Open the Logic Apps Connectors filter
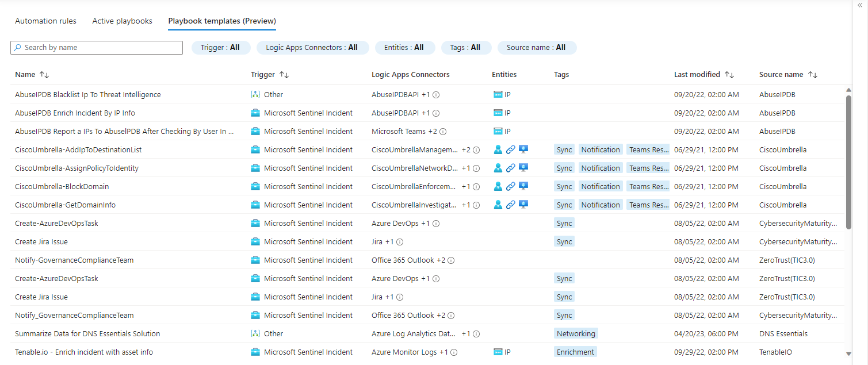Screen dimensions: 868x365 tap(312, 48)
